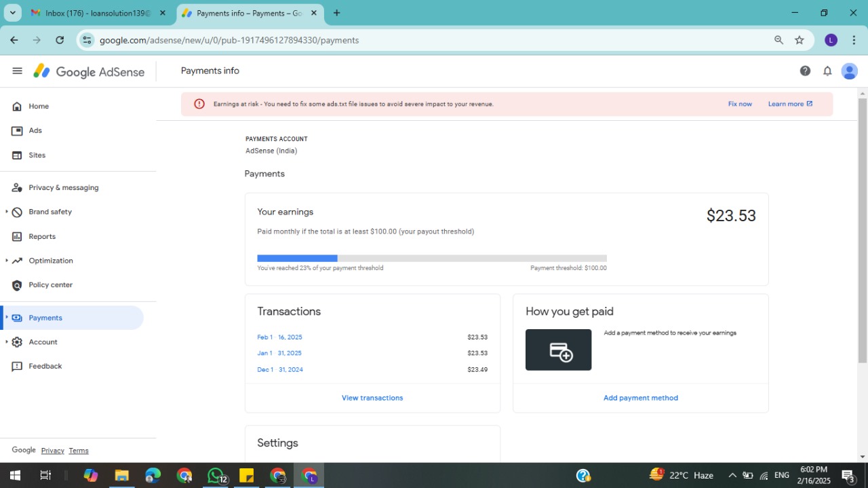Close the Gmail Inbox tab

(x=162, y=13)
